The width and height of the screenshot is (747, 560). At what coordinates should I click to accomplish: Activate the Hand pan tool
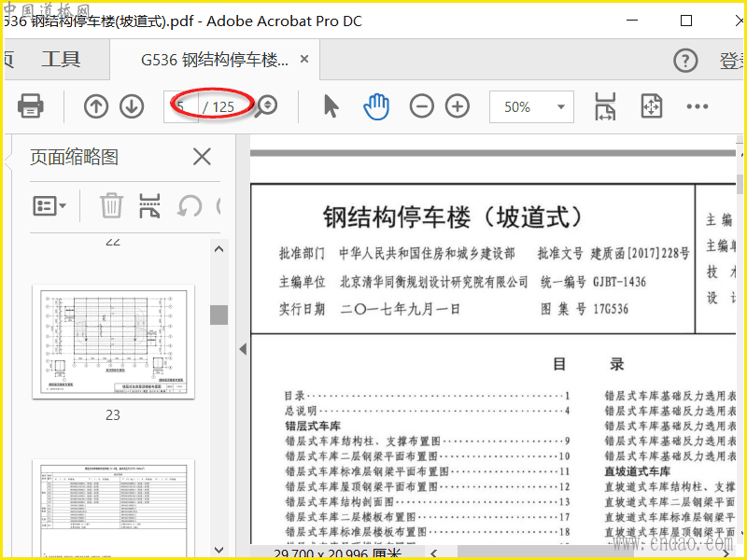[x=376, y=106]
